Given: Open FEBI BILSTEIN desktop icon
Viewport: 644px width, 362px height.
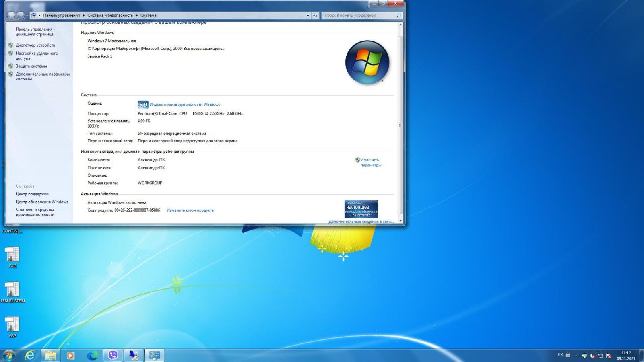Looking at the screenshot, I should pos(12,292).
